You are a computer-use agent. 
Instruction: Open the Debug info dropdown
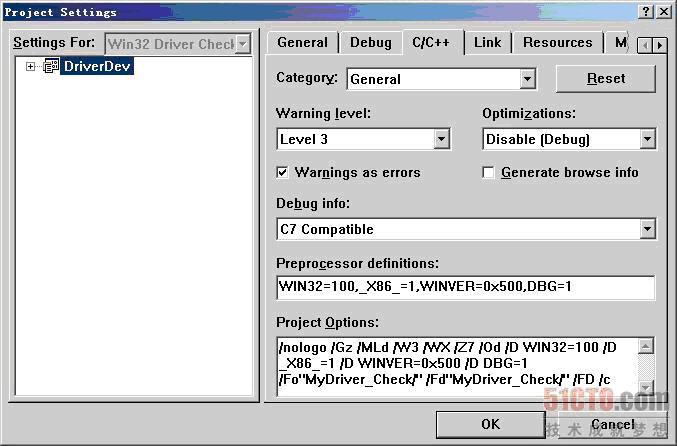[647, 229]
